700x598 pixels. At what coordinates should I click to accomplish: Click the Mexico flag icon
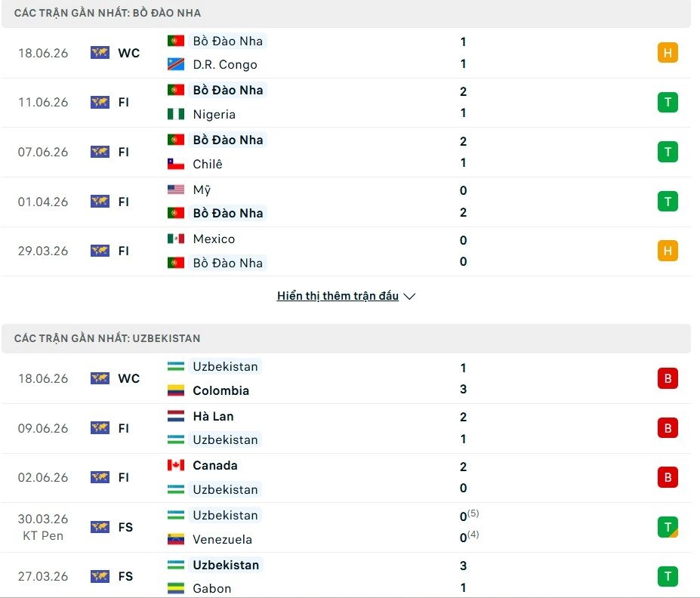[175, 239]
